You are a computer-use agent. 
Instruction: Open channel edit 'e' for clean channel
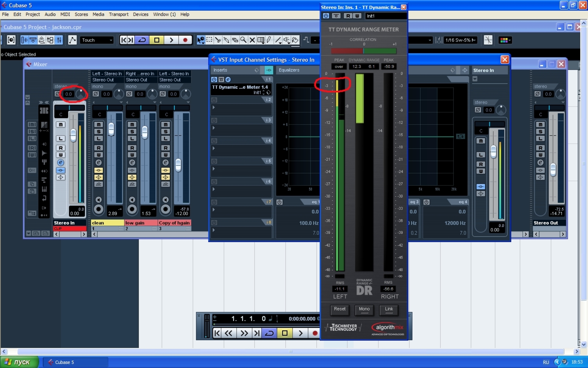pos(98,163)
